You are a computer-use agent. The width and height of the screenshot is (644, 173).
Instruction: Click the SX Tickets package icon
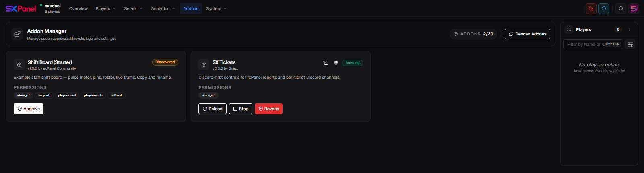pos(204,65)
